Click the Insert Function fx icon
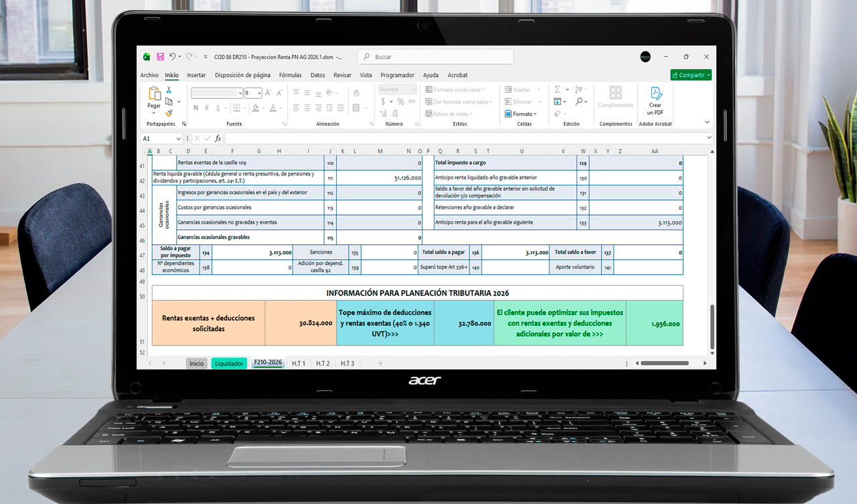 click(218, 139)
